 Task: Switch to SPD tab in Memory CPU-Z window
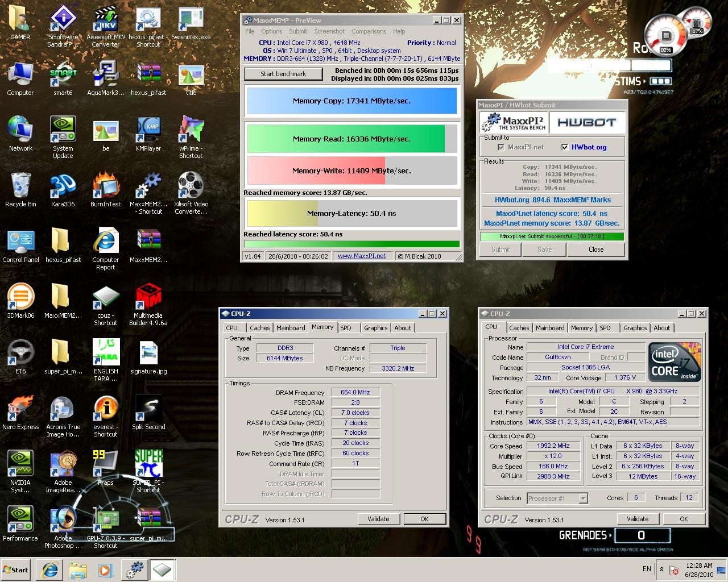[346, 328]
